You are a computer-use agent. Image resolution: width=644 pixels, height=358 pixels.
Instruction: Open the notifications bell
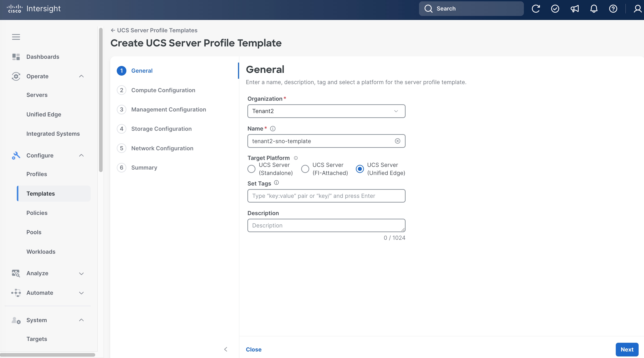(594, 9)
